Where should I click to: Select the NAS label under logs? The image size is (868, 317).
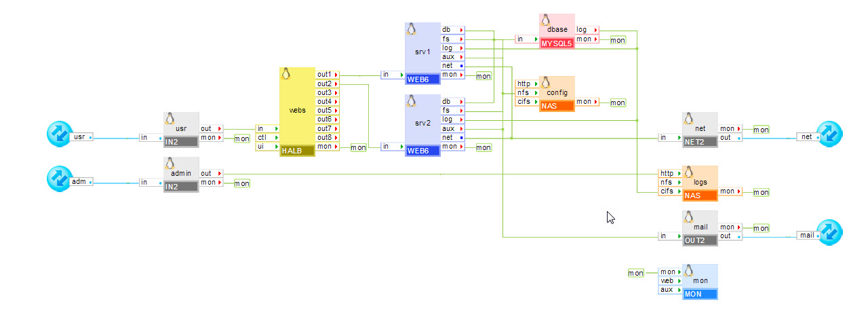(700, 195)
